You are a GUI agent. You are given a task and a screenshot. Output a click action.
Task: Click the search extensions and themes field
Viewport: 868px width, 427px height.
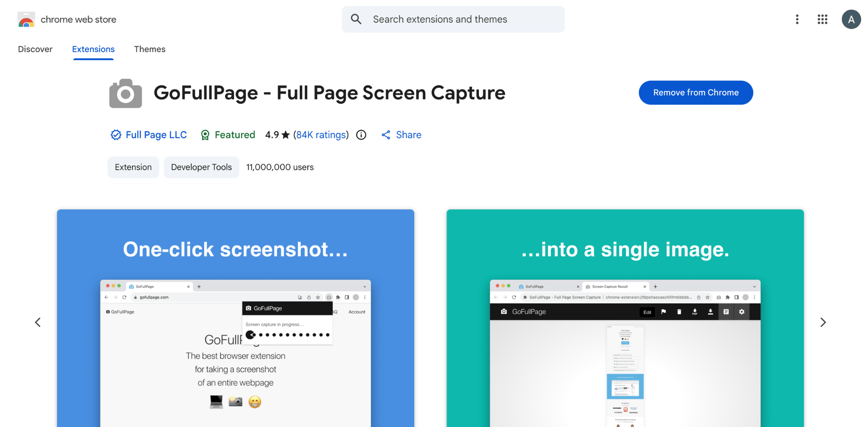click(453, 19)
